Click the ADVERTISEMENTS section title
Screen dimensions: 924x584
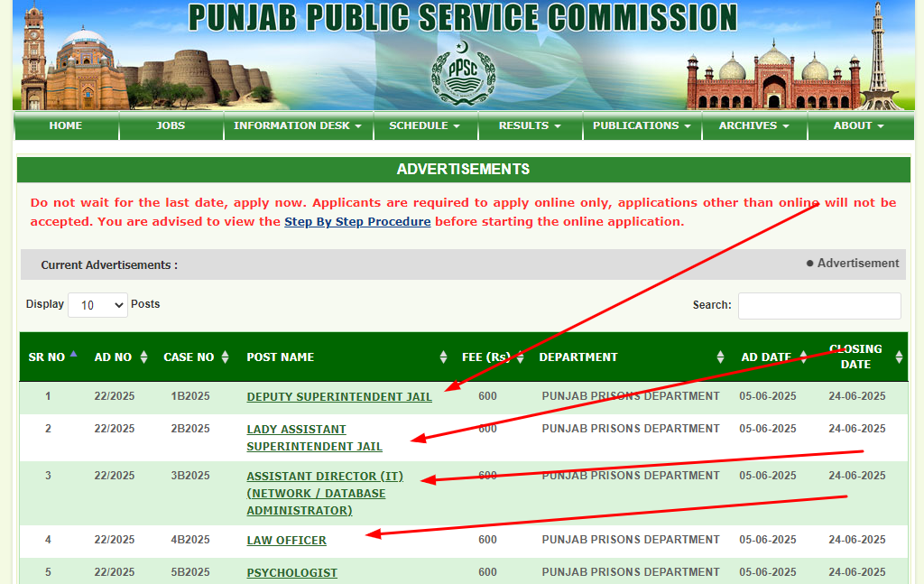463,169
